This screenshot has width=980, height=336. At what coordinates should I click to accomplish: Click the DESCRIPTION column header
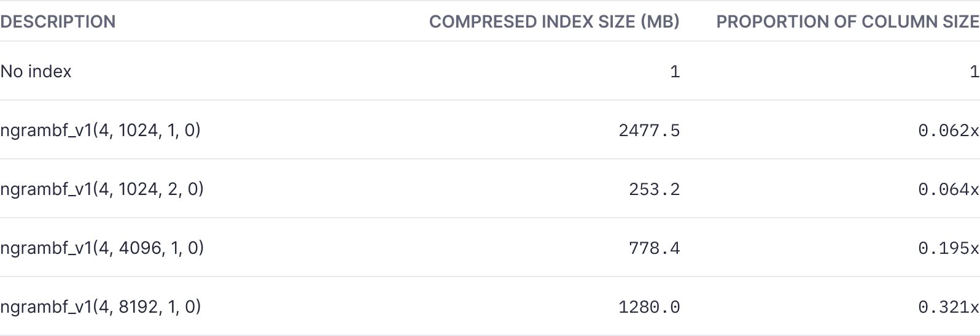pyautogui.click(x=58, y=21)
